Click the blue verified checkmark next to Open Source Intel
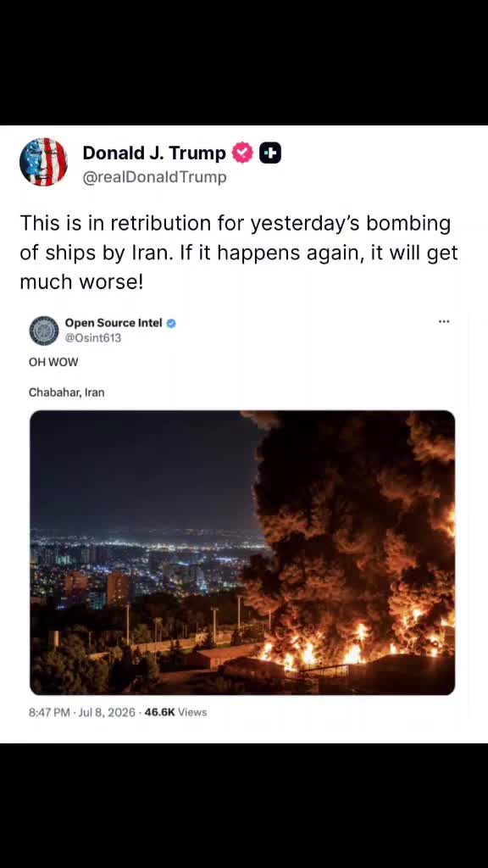The height and width of the screenshot is (868, 488). coord(171,323)
